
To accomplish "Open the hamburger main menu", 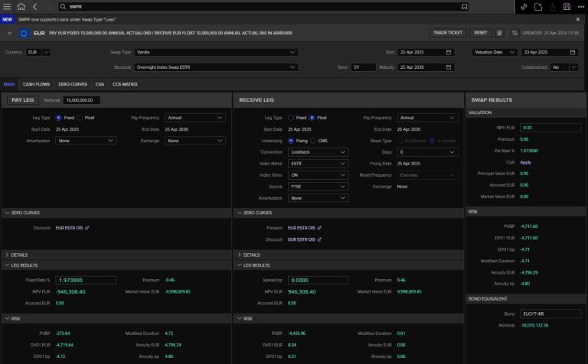I will [x=7, y=6].
